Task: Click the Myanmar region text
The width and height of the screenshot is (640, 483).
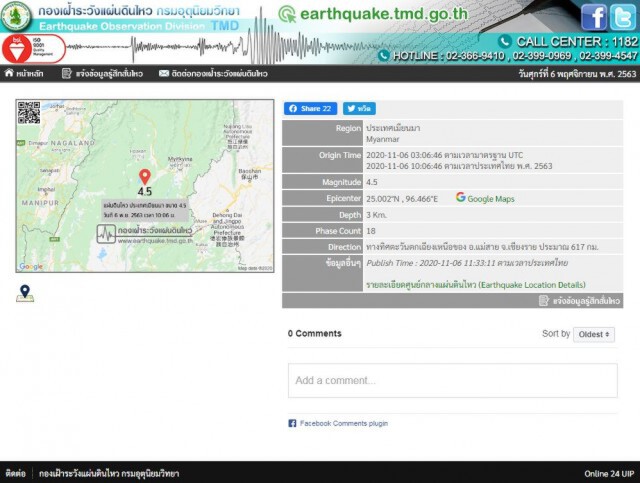Action: pos(382,139)
